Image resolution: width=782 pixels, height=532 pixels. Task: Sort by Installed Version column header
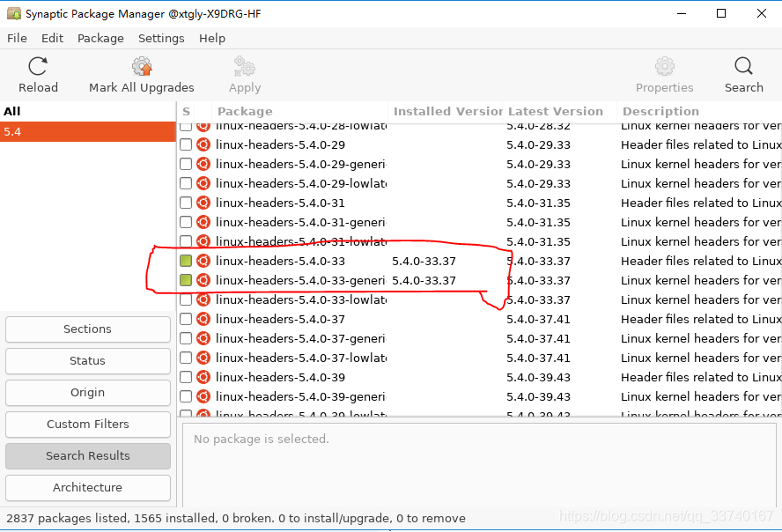446,112
